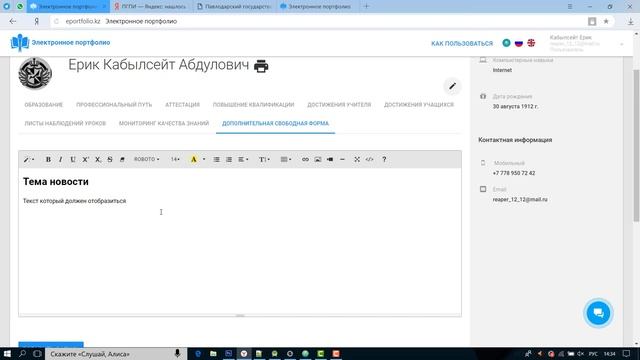Open the Windows notification center icon

point(627,354)
